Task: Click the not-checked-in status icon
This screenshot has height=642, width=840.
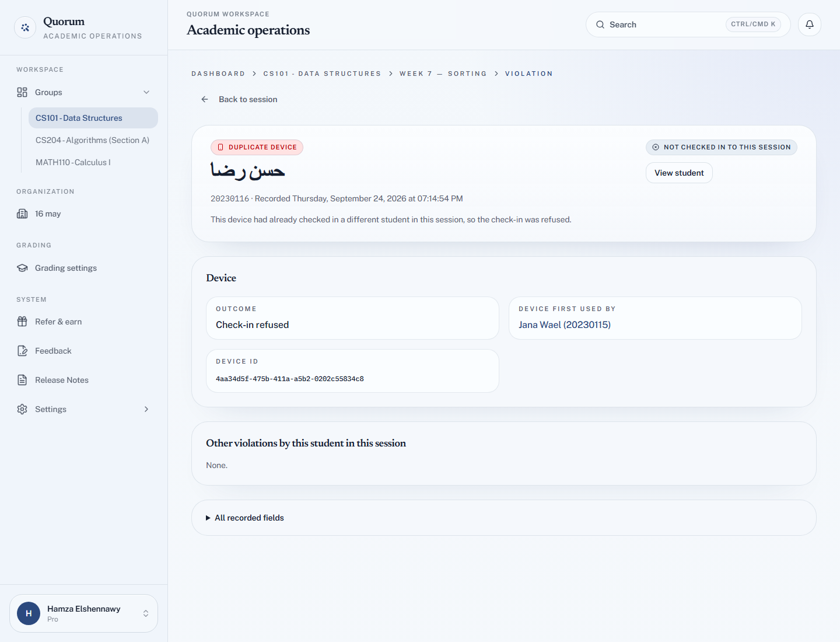Action: pyautogui.click(x=656, y=147)
